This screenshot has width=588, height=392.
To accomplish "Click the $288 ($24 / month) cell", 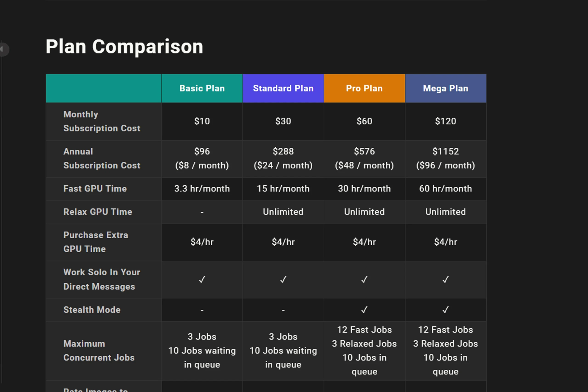I will click(283, 159).
